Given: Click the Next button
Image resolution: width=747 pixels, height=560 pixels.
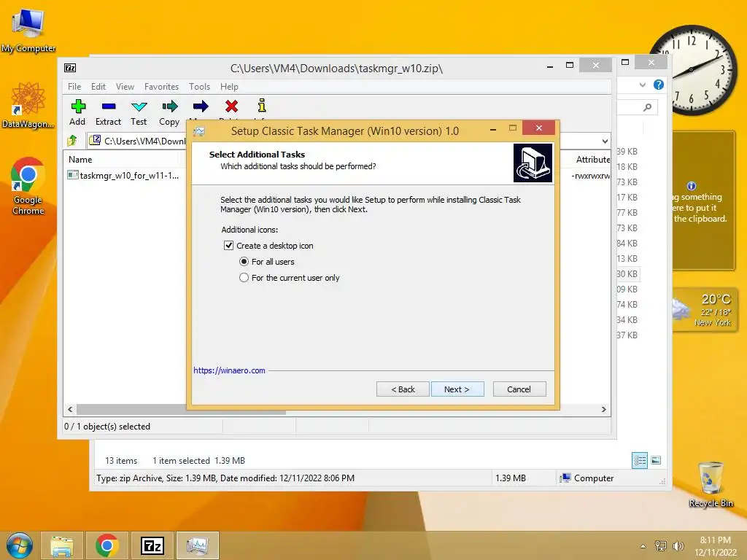Looking at the screenshot, I should tap(457, 389).
